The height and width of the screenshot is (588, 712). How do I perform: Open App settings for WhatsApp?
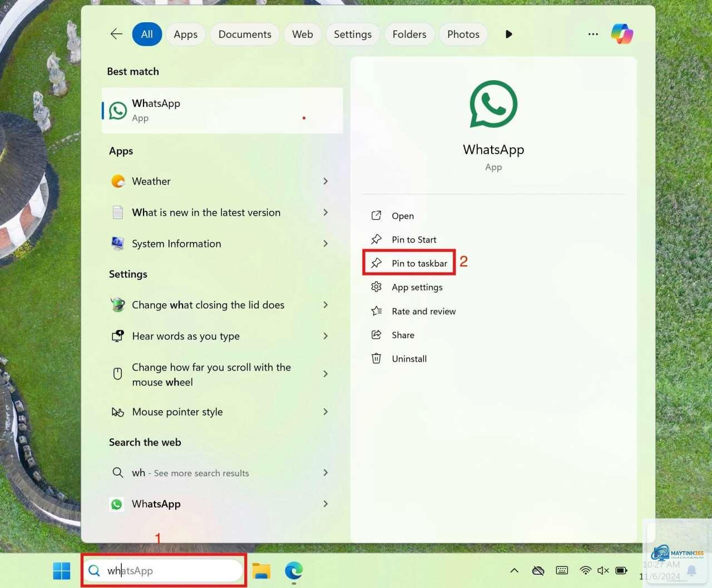417,287
